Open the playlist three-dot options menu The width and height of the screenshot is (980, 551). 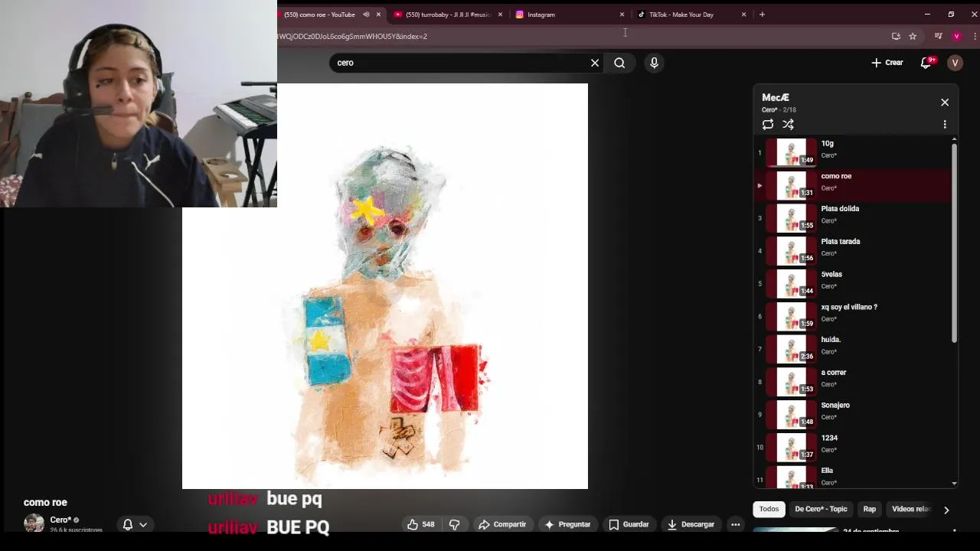(x=945, y=124)
